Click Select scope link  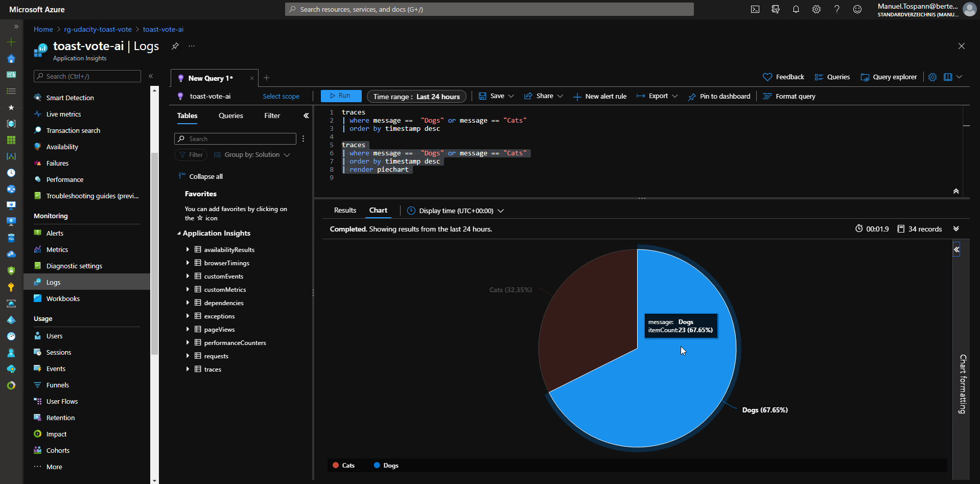click(281, 96)
